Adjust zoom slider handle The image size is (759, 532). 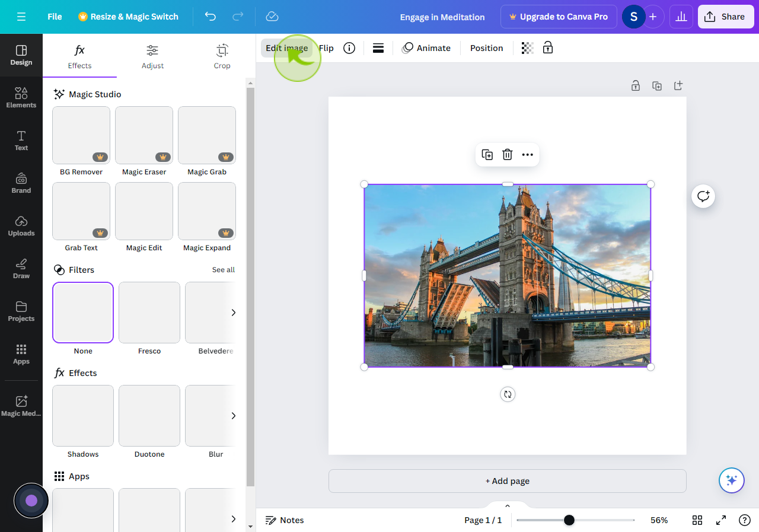[569, 520]
